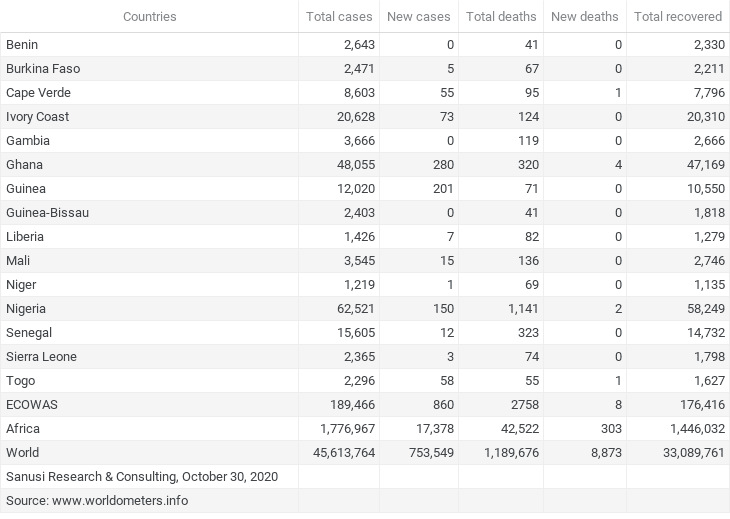
Task: Select the Sanusi Research & Consulting note
Action: tap(142, 477)
